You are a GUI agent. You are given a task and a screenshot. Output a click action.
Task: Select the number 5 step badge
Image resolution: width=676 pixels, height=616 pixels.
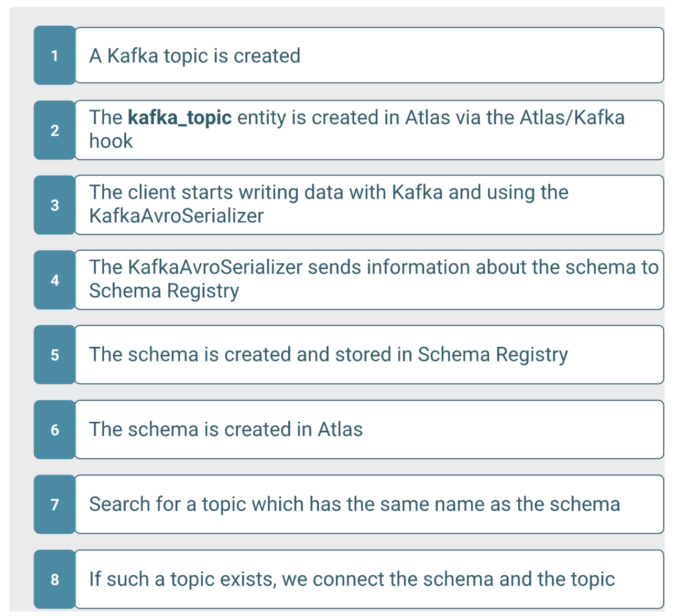(x=55, y=355)
